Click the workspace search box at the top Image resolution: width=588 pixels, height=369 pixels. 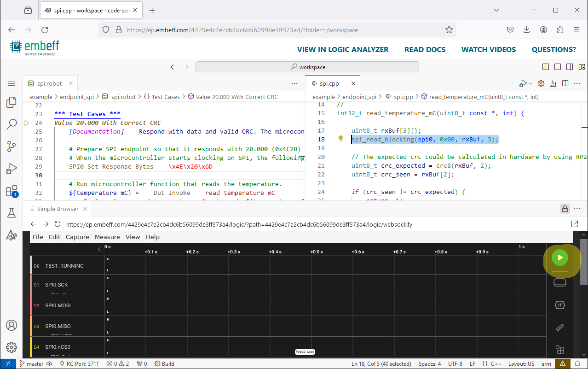pos(307,67)
